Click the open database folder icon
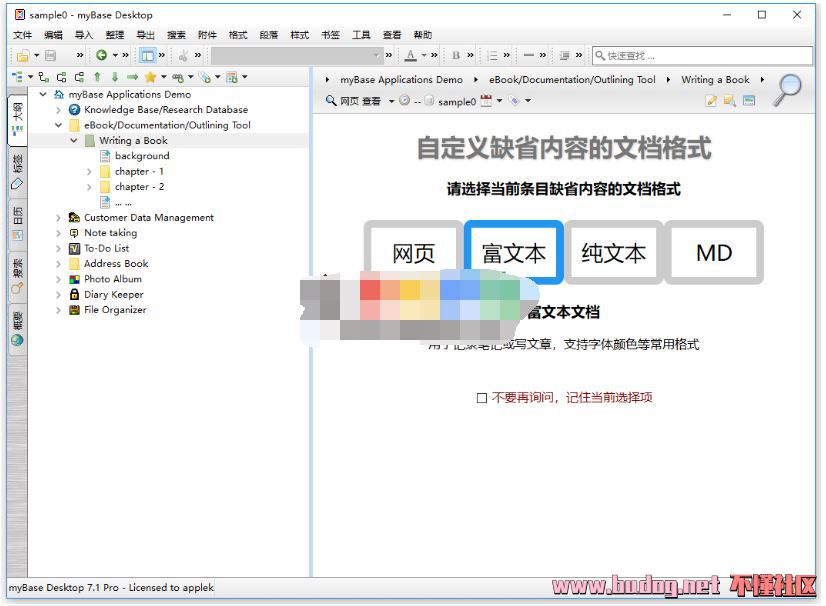This screenshot has width=826, height=606. point(23,55)
